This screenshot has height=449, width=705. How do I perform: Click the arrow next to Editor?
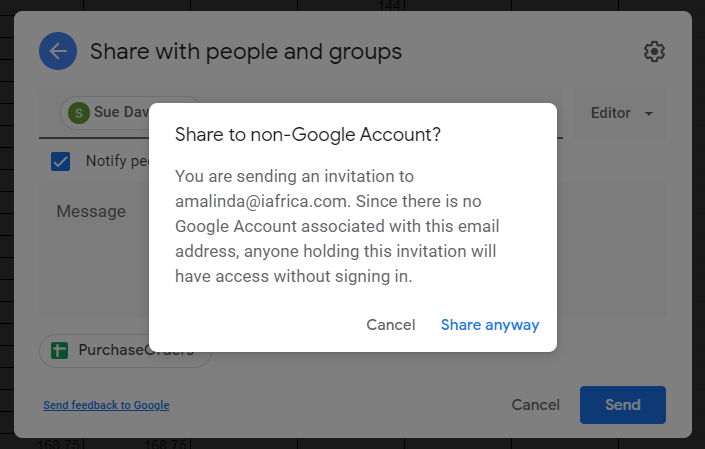pos(649,113)
